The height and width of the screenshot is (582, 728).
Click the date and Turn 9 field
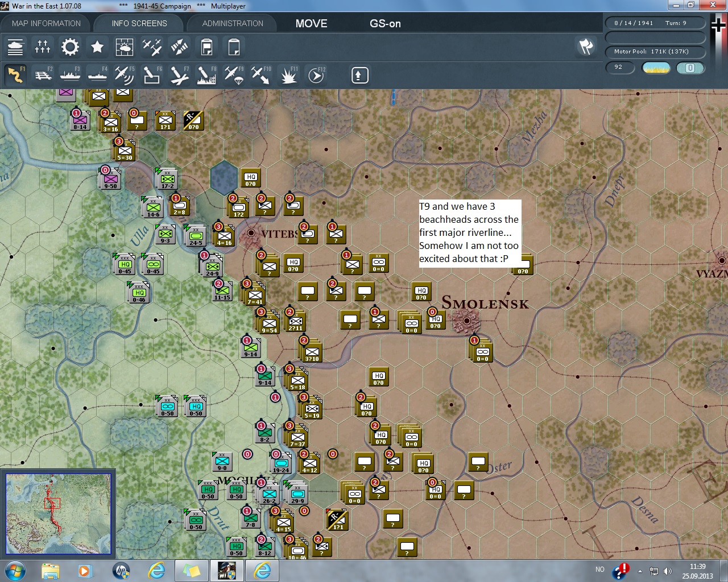pos(655,23)
